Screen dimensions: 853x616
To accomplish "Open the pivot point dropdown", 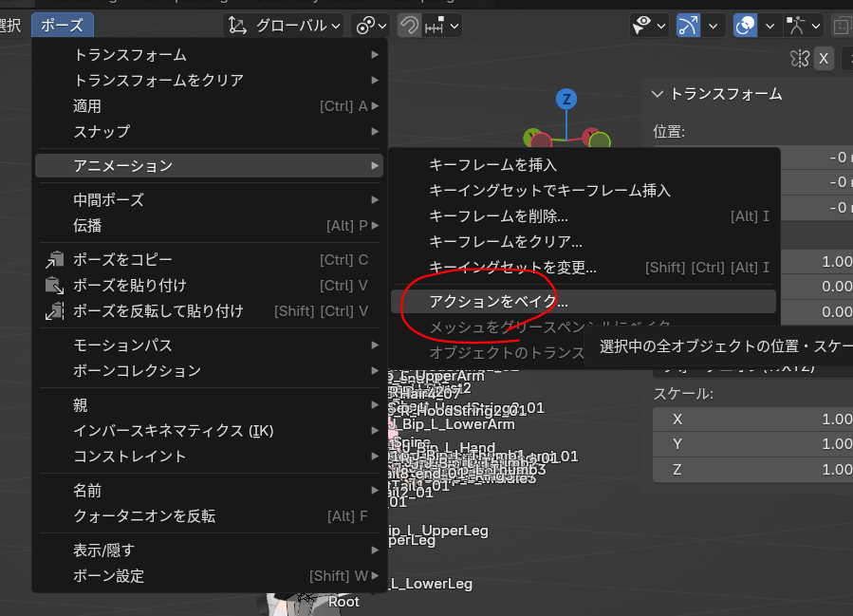I will pos(370,26).
